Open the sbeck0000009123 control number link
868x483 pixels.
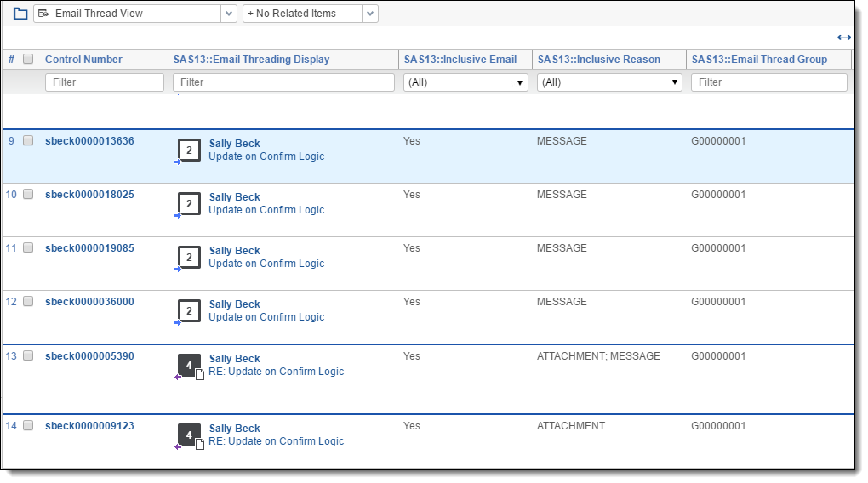89,426
